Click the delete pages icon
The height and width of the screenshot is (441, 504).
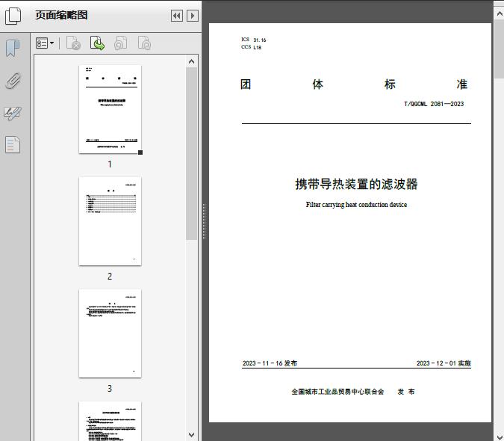[x=73, y=44]
